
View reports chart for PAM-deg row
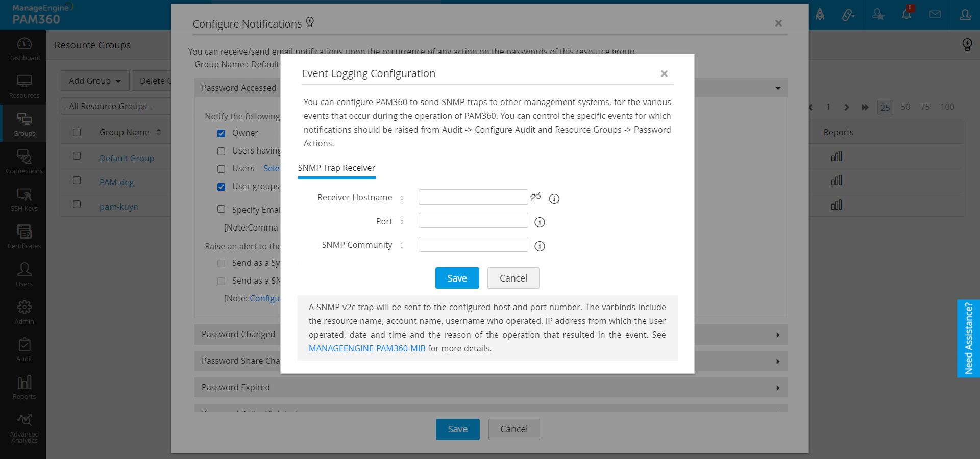(x=837, y=181)
